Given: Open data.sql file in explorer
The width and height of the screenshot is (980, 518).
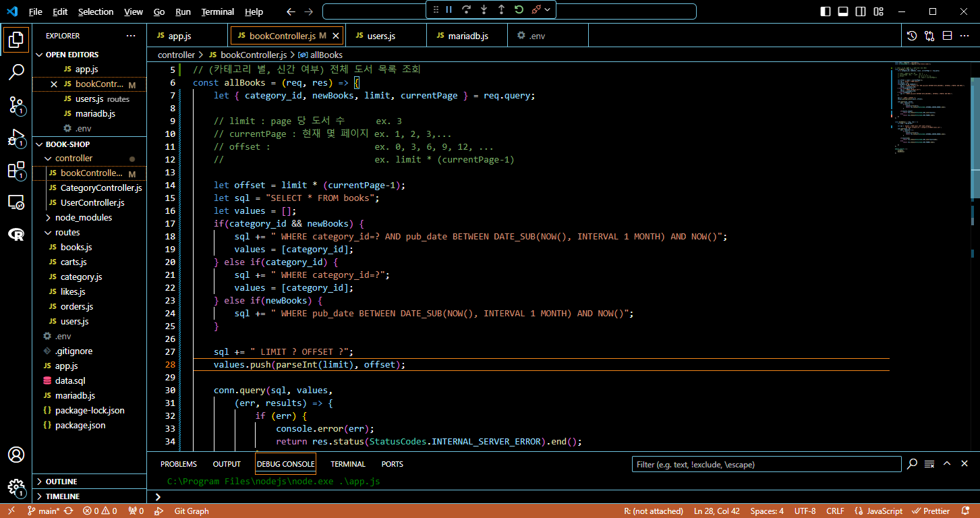Looking at the screenshot, I should 89,381.
